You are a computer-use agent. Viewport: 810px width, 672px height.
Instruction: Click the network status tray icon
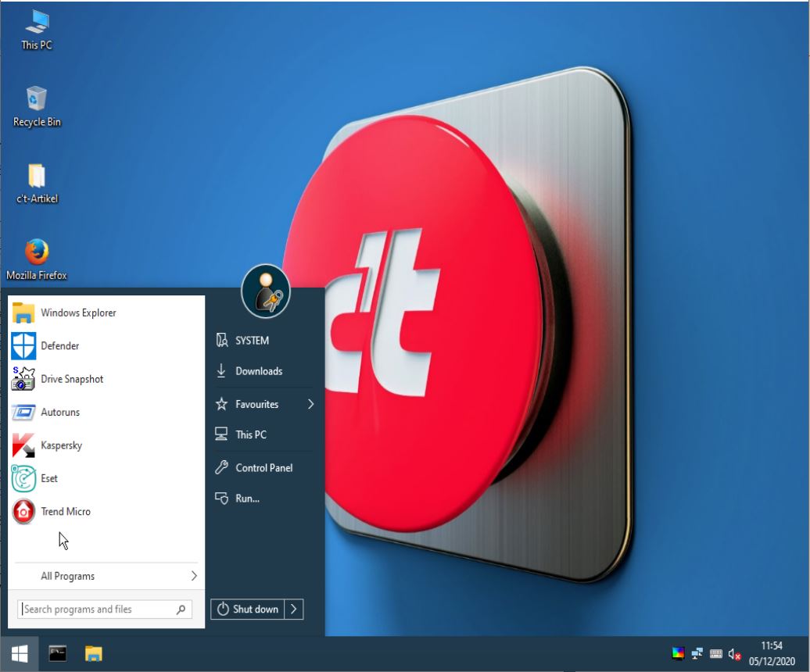696,652
